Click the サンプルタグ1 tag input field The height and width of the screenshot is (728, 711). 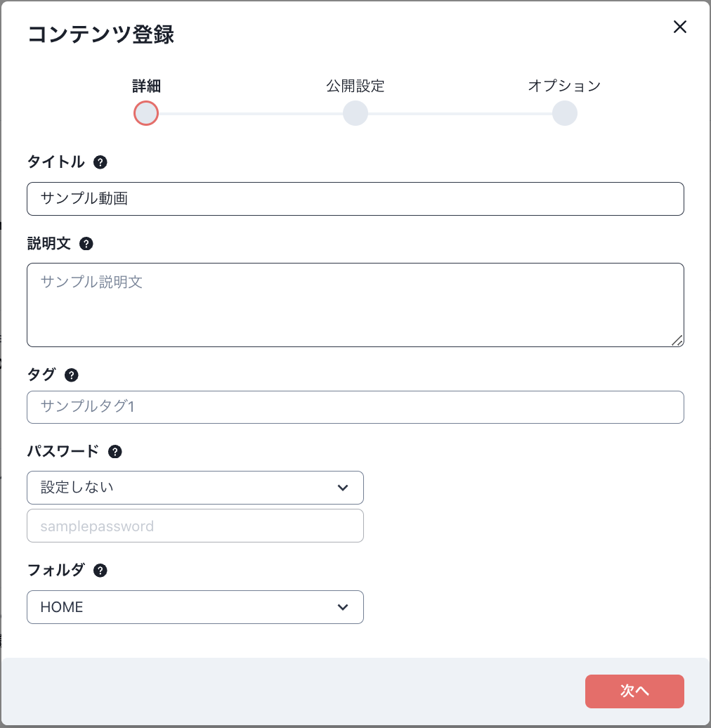tap(355, 407)
